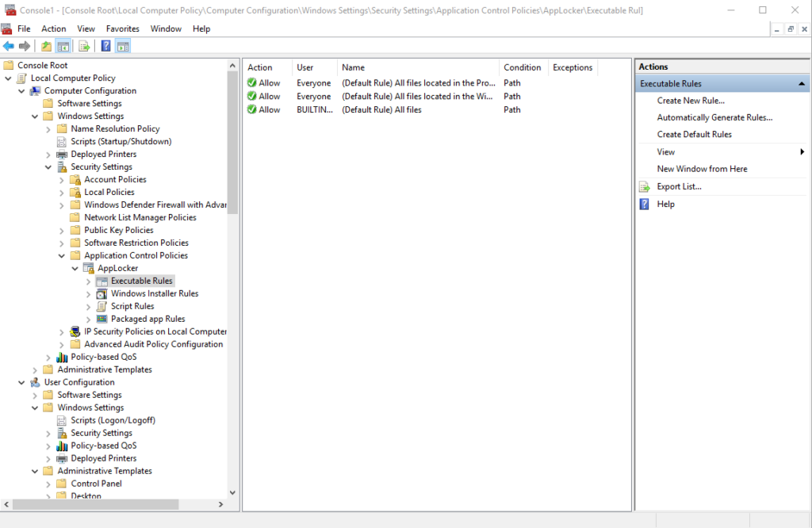Click the Local Computer Policy scroll icon

[x=21, y=78]
